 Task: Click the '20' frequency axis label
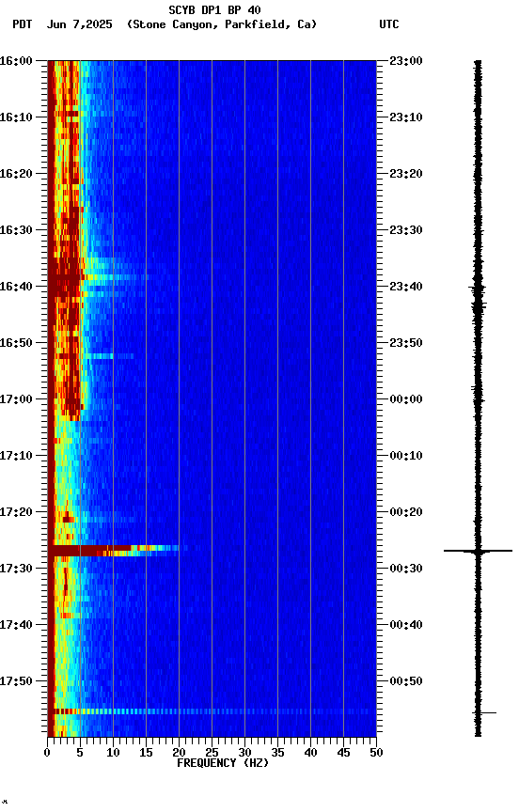pos(179,754)
